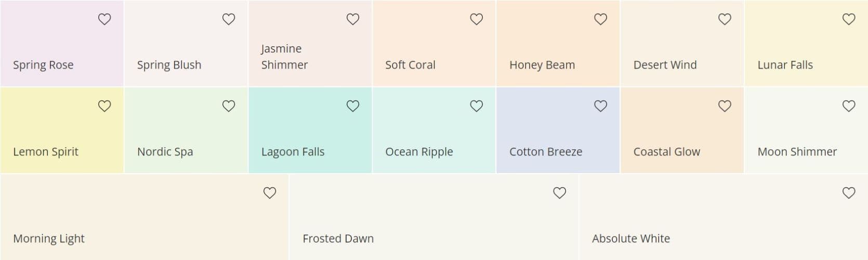Heart the Frosted Dawn color
The image size is (868, 260).
(559, 193)
